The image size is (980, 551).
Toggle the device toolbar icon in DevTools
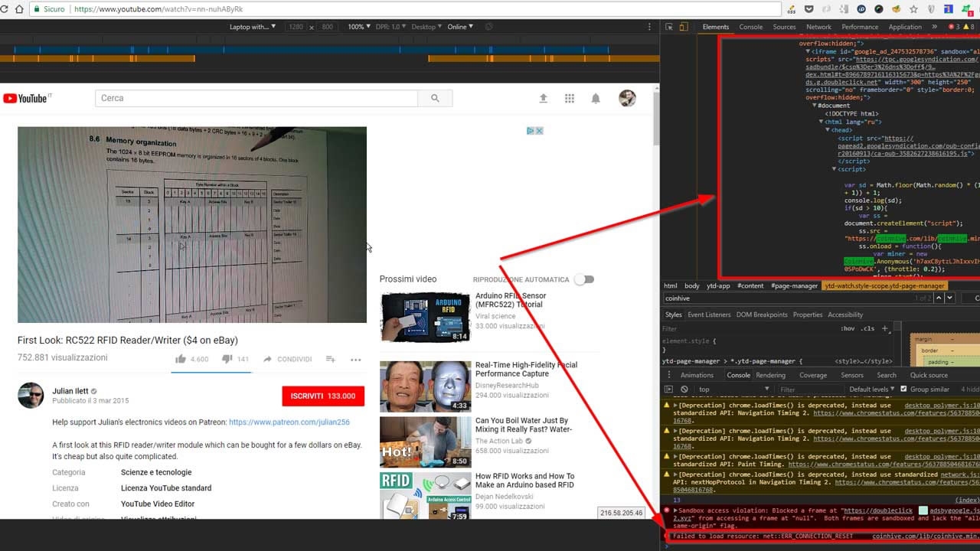pos(685,27)
